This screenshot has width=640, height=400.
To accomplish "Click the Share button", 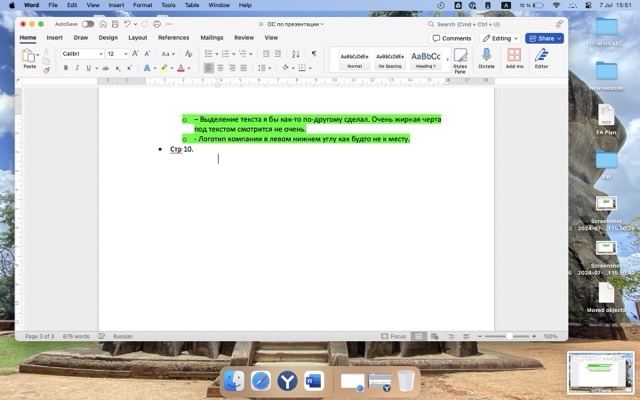I will pyautogui.click(x=544, y=38).
